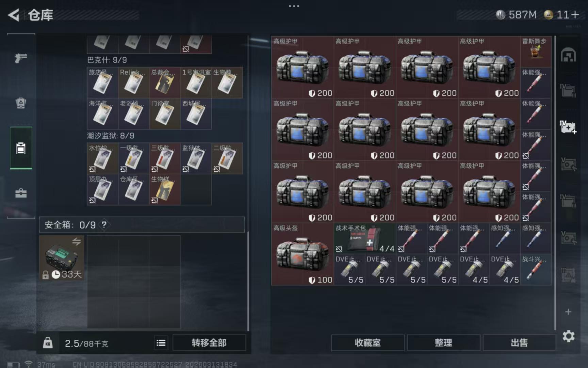Select the 老浴场 key card
The width and height of the screenshot is (588, 368).
[x=134, y=114]
